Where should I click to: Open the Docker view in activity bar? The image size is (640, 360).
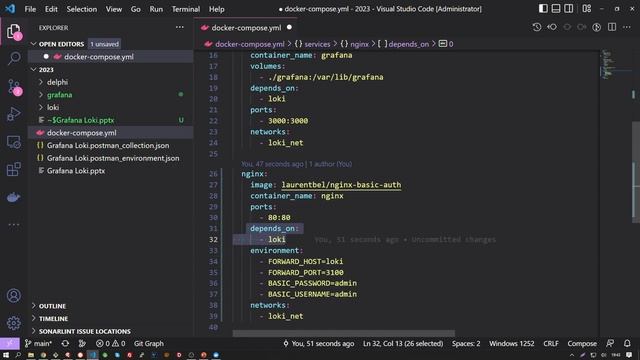[x=13, y=197]
